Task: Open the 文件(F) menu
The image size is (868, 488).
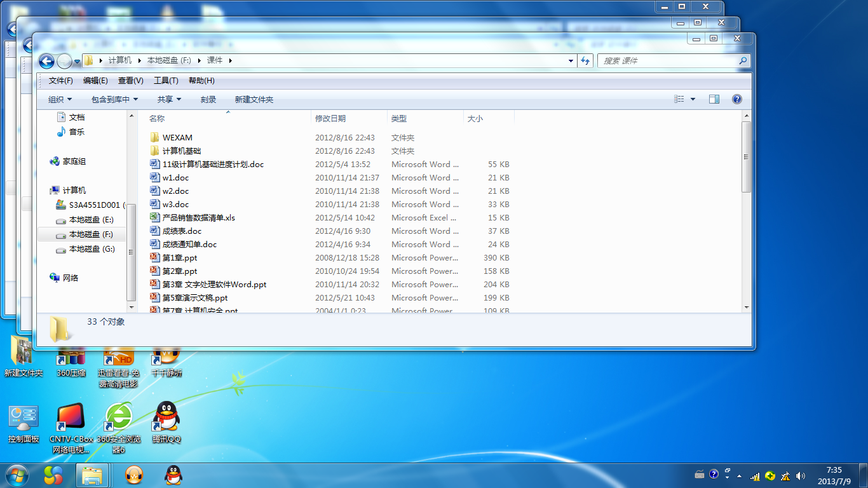Action: tap(61, 81)
